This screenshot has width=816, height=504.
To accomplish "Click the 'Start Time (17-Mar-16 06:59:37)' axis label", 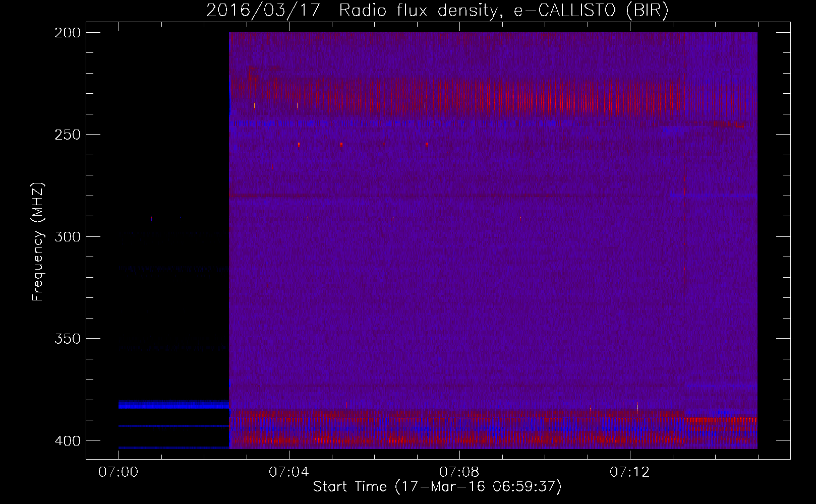I will pyautogui.click(x=437, y=487).
